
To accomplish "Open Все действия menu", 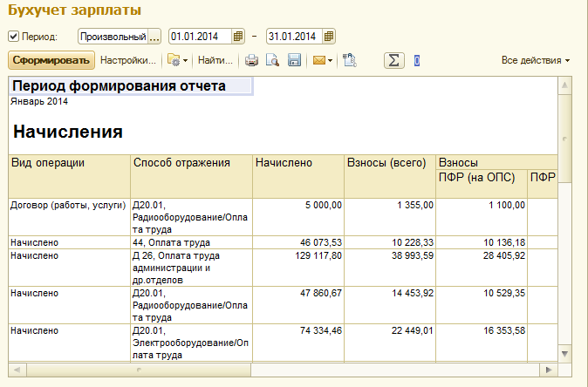I will 536,60.
